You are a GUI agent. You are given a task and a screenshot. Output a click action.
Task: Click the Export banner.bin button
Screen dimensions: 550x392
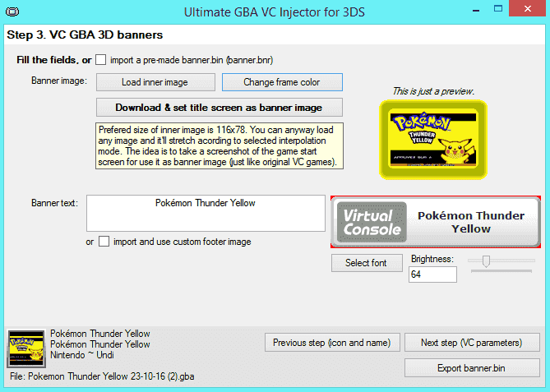click(472, 368)
